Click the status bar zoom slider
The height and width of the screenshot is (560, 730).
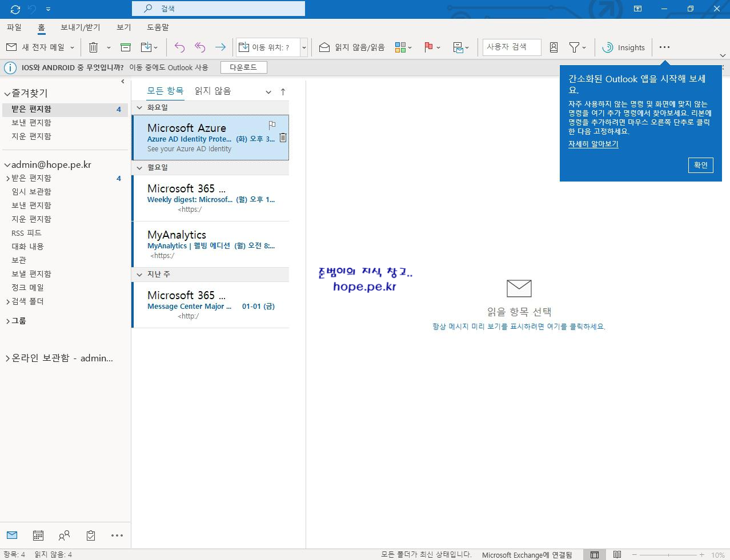click(x=668, y=555)
